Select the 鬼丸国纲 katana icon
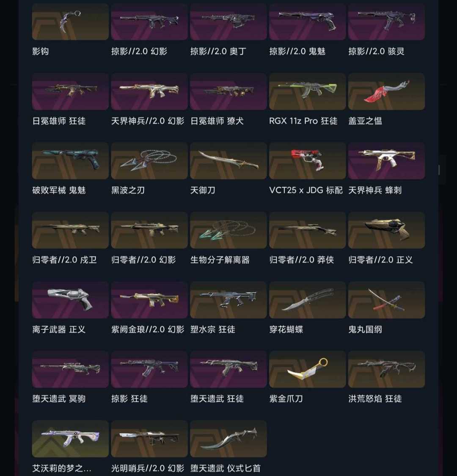Viewport: 457px width, 476px height. 386,300
